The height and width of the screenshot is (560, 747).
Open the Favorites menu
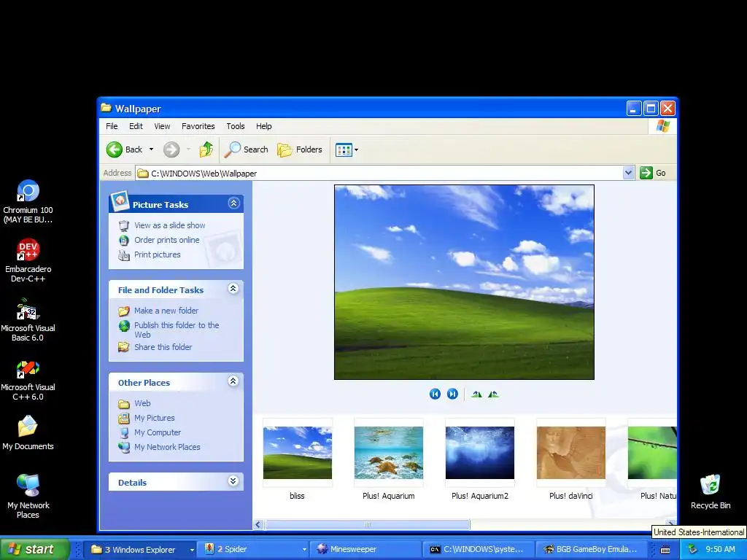tap(198, 126)
